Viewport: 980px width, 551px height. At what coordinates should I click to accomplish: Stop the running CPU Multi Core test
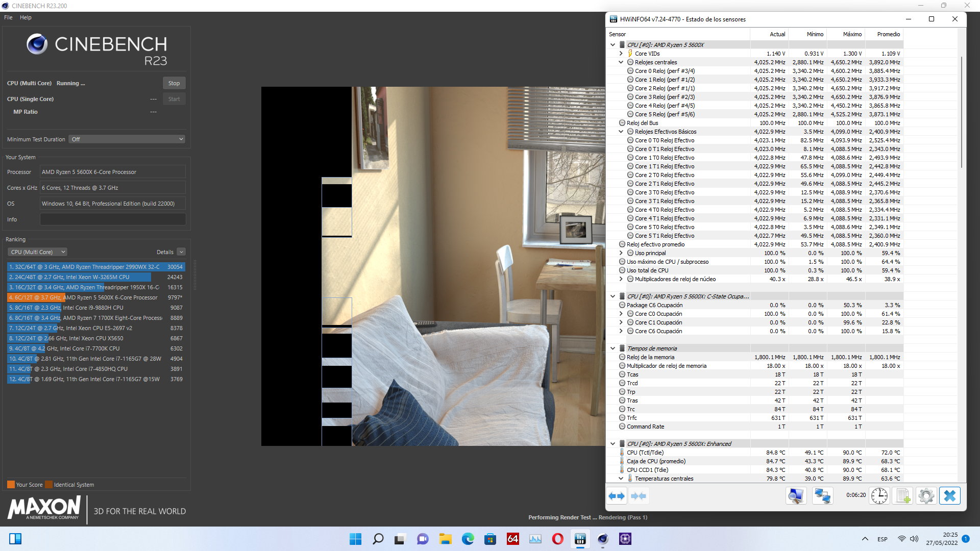pyautogui.click(x=174, y=83)
